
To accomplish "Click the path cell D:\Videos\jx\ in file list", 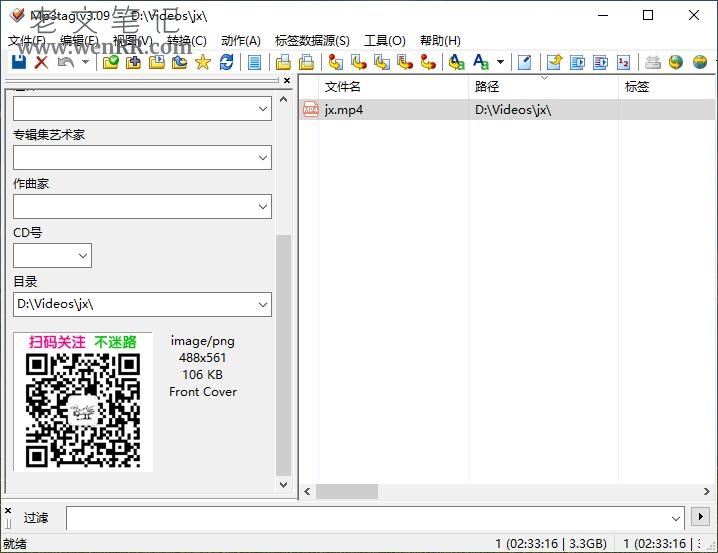I will click(513, 110).
